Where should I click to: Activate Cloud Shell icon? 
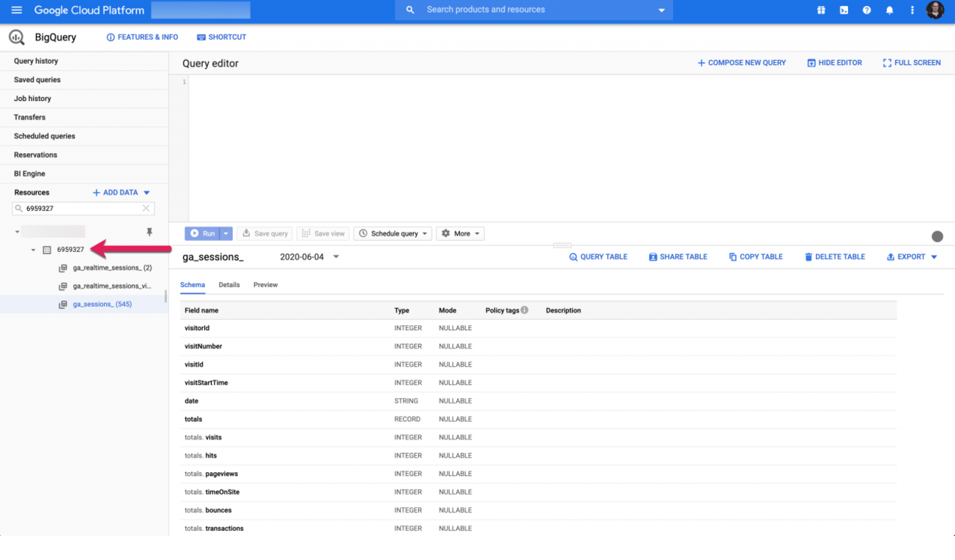click(x=844, y=10)
